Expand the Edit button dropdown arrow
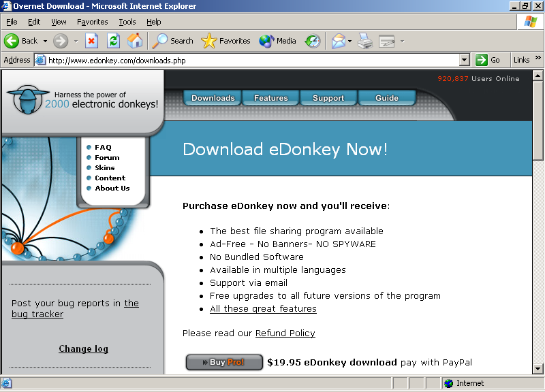 [402, 41]
